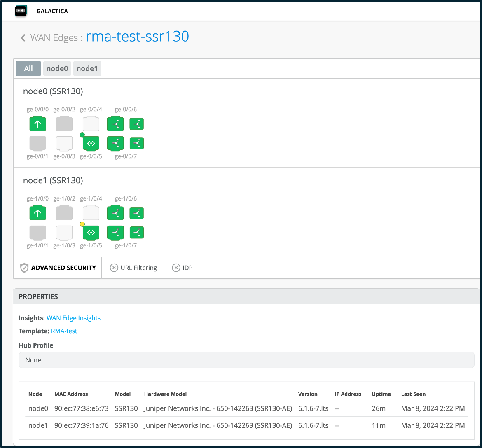Click the ge-0/0/0 uplink port on node0
The width and height of the screenshot is (482, 448).
[x=37, y=124]
